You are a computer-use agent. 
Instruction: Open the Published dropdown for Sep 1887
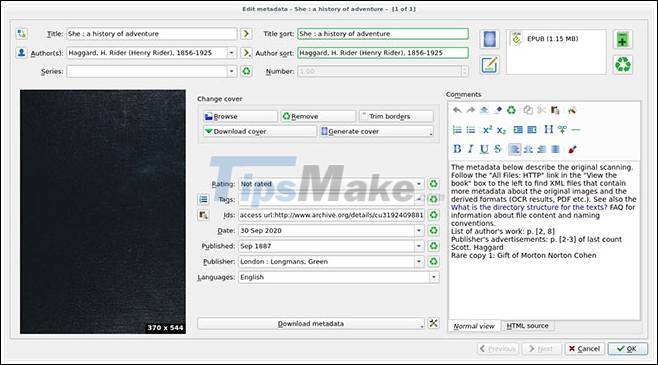point(418,246)
